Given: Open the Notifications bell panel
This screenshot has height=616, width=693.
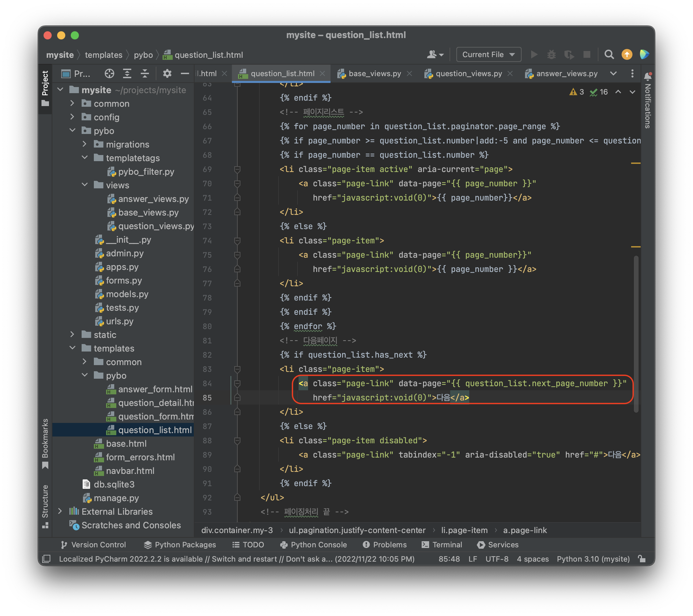Looking at the screenshot, I should point(647,76).
